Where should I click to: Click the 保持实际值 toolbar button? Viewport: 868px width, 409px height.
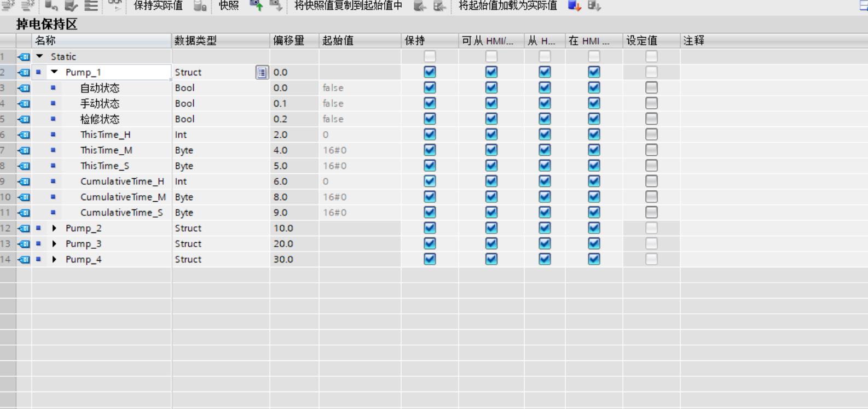158,6
